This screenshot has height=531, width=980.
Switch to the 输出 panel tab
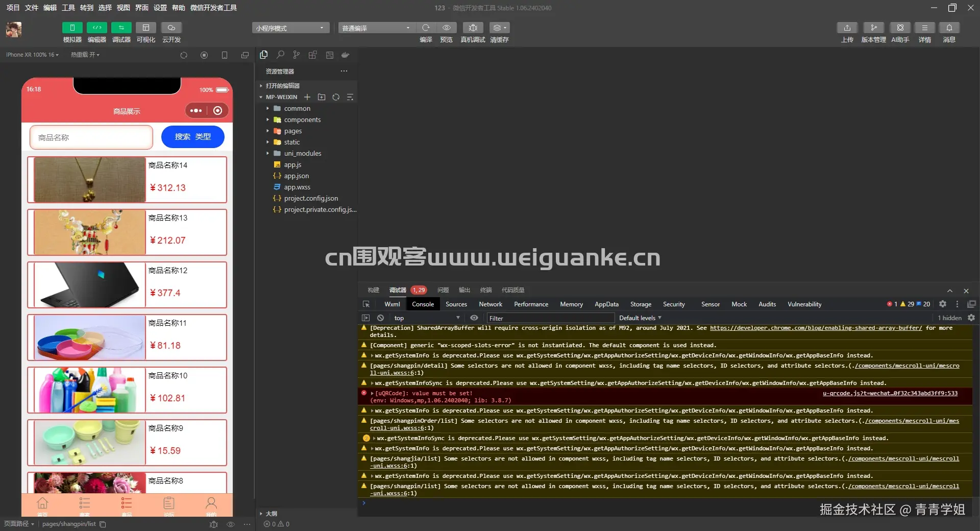464,290
